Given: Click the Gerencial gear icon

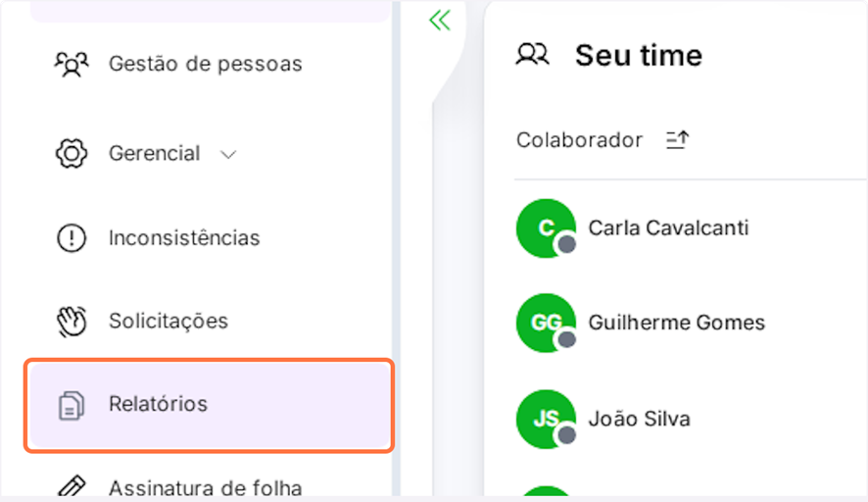Looking at the screenshot, I should (71, 154).
